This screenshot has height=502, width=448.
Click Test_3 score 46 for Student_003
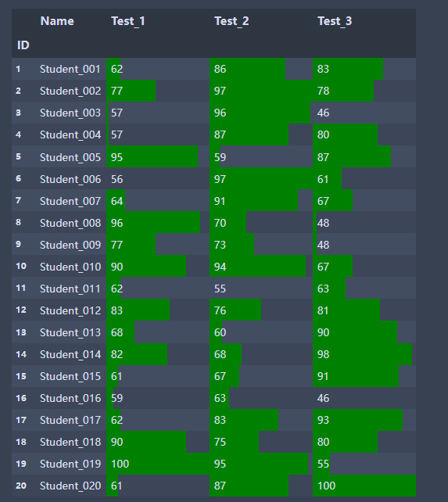pyautogui.click(x=364, y=113)
